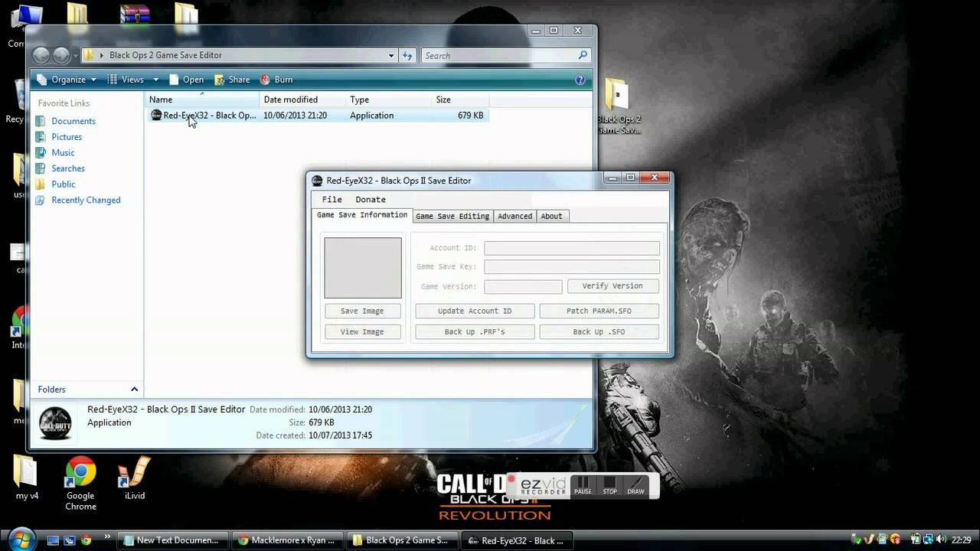Click the Share toolbar icon
Image resolution: width=980 pixels, height=551 pixels.
(232, 80)
